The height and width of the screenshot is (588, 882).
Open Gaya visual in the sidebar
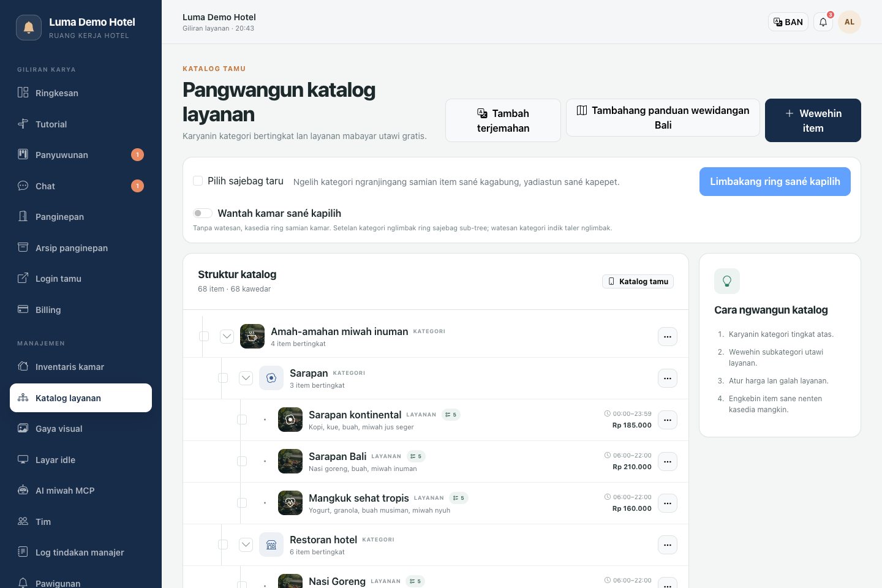tap(81, 429)
